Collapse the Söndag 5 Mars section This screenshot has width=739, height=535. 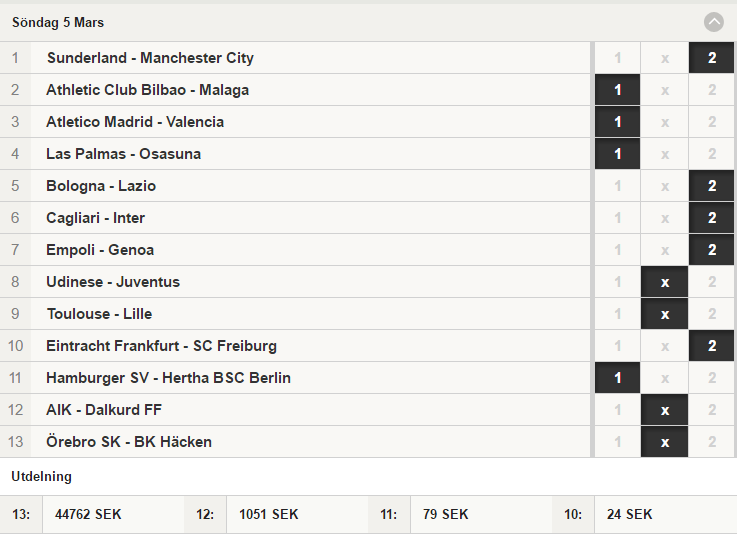pyautogui.click(x=714, y=22)
